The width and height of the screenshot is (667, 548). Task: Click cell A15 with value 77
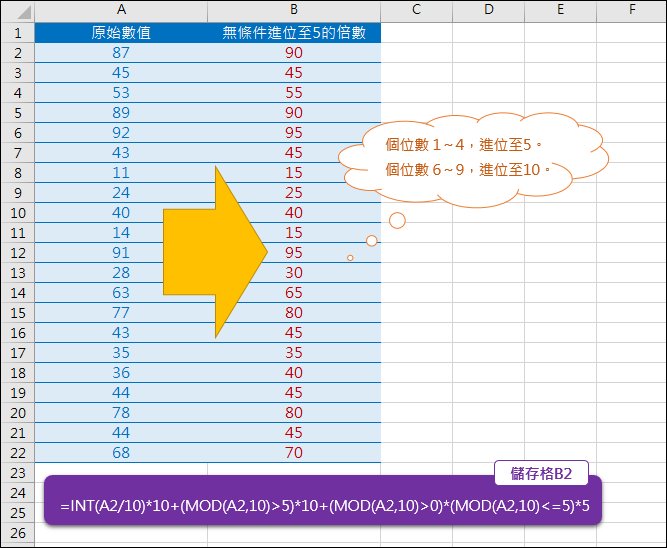[121, 313]
